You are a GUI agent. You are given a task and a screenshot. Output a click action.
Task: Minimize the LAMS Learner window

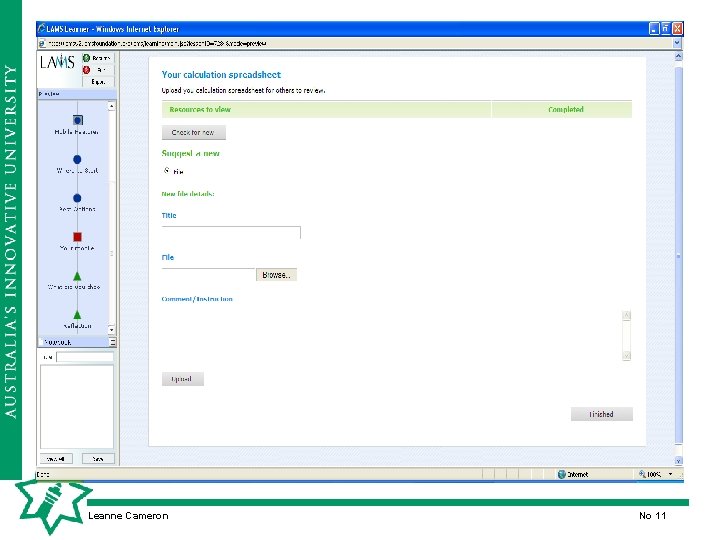654,29
